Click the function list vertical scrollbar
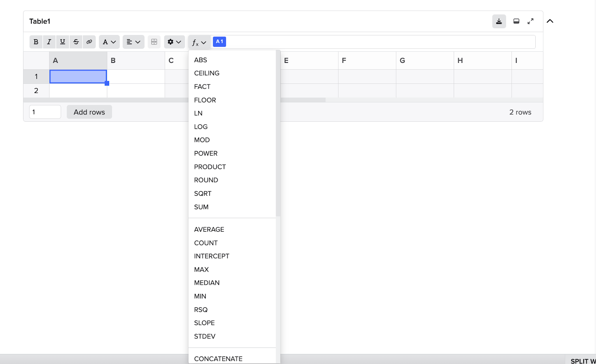Screen dimensions: 596x364 [x=278, y=134]
